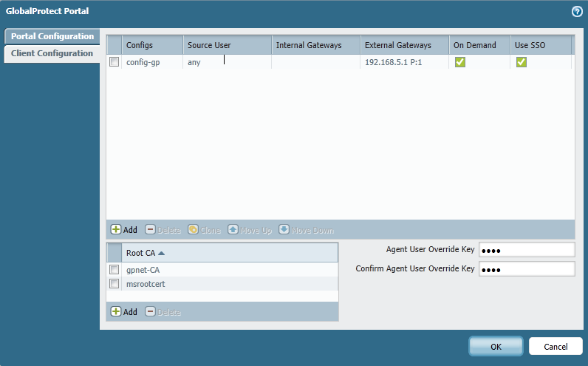The width and height of the screenshot is (588, 366).
Task: Click Delete under the Root CA list
Action: 163,311
